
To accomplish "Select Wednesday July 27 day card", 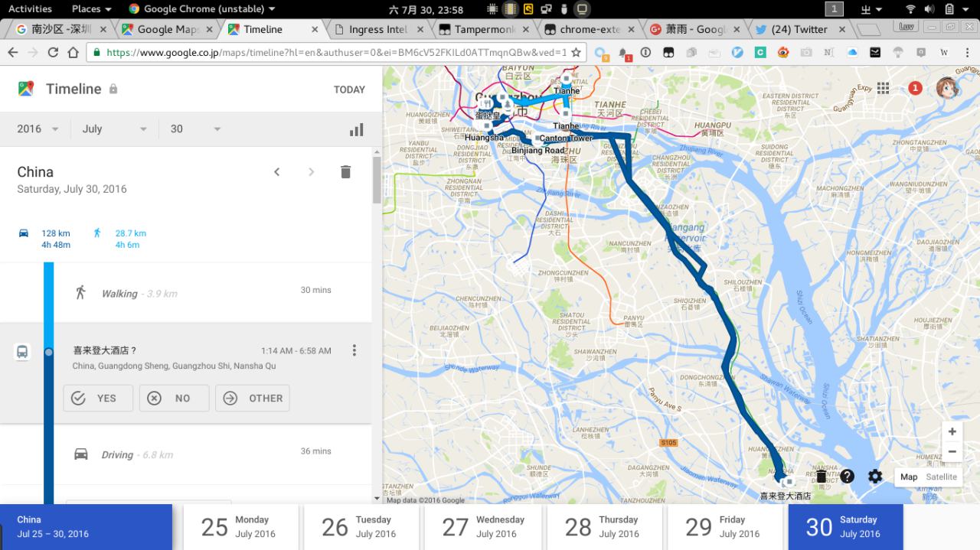I will point(483,527).
